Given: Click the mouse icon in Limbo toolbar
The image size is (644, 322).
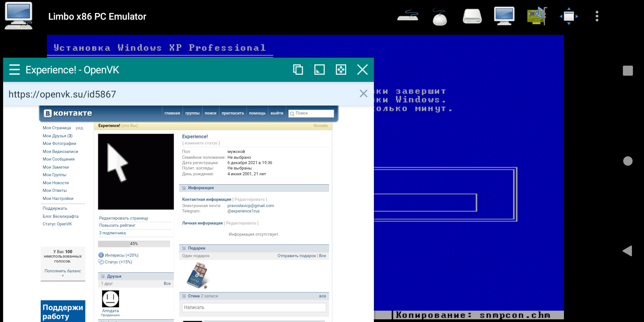Looking at the screenshot, I should pos(440,17).
